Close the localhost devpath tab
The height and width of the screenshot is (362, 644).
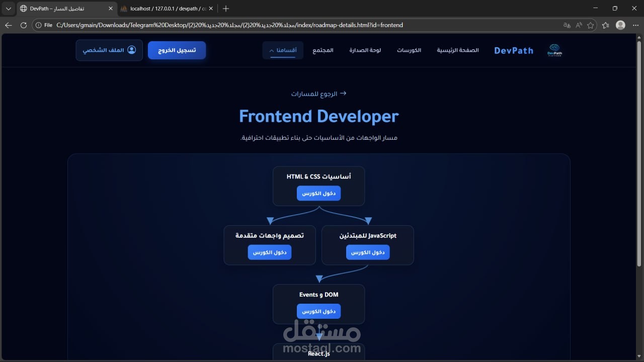click(212, 9)
